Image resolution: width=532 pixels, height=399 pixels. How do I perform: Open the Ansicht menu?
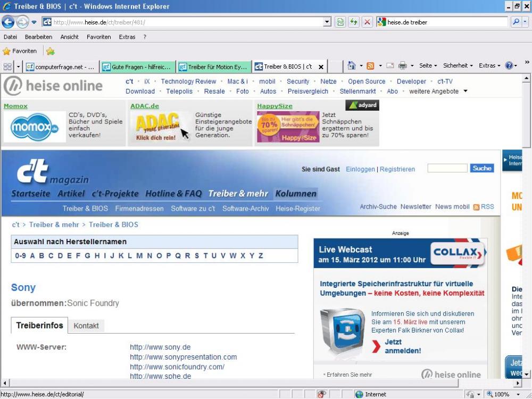tap(69, 37)
